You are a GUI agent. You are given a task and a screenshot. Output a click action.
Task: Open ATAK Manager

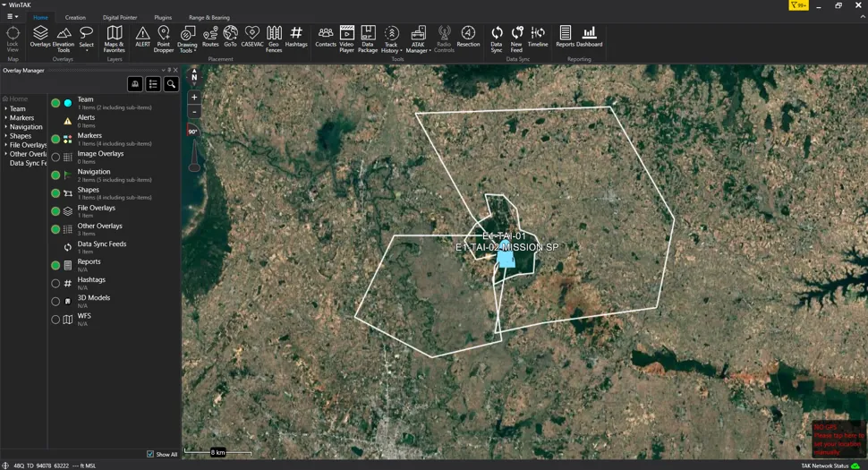click(418, 38)
